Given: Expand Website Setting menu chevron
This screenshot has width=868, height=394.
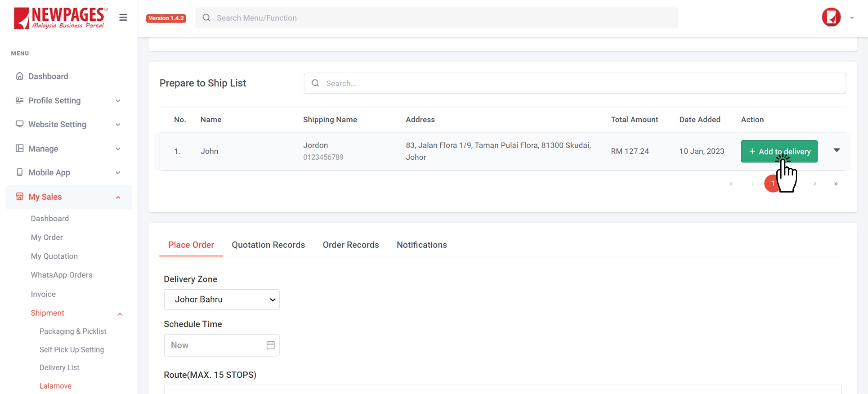Looking at the screenshot, I should tap(118, 125).
